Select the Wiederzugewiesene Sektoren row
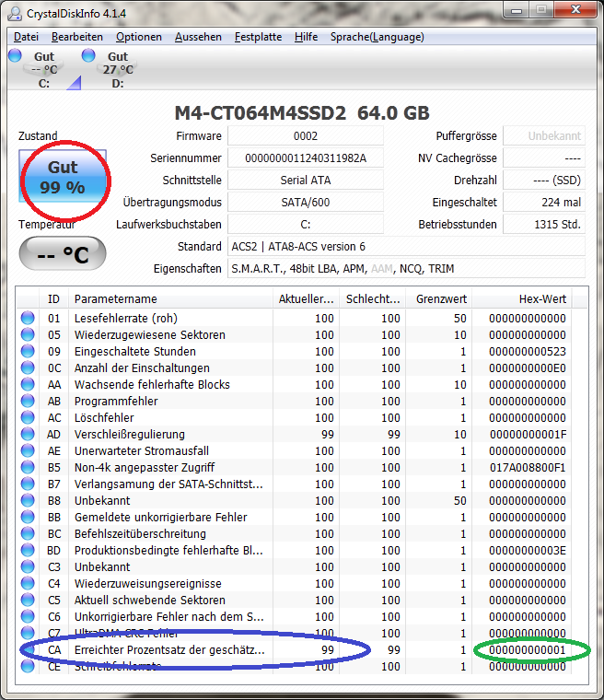The height and width of the screenshot is (700, 604). (x=295, y=334)
